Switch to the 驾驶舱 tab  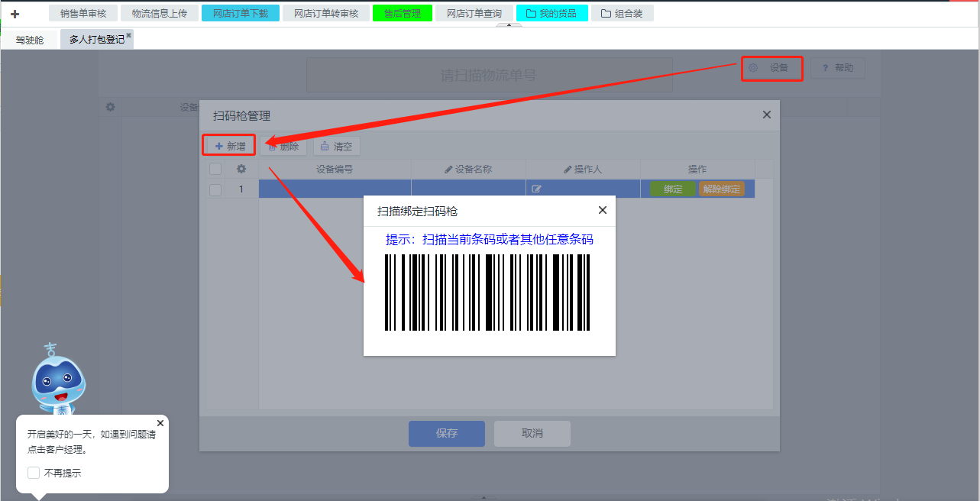coord(30,40)
